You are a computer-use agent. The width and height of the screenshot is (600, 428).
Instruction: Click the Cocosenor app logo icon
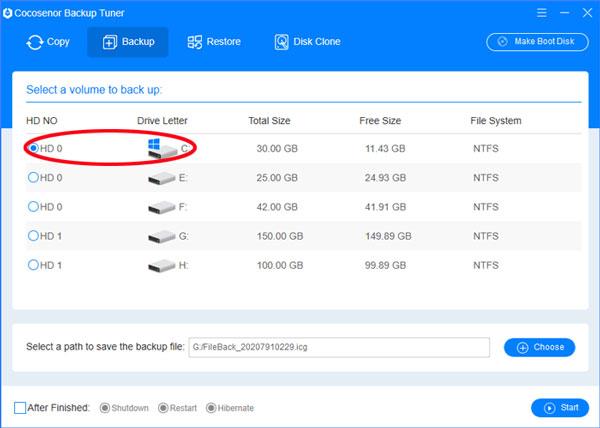point(7,13)
